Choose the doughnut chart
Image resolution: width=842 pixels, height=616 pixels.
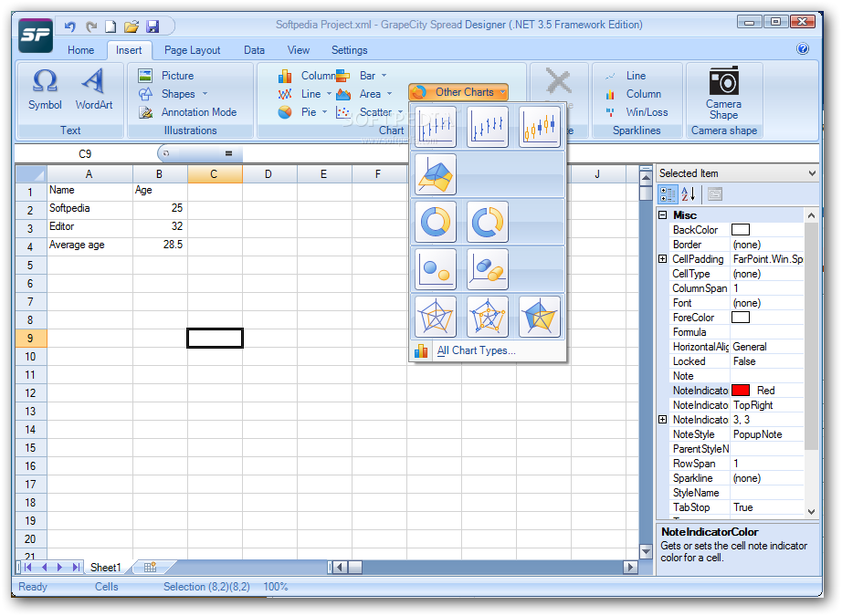436,222
